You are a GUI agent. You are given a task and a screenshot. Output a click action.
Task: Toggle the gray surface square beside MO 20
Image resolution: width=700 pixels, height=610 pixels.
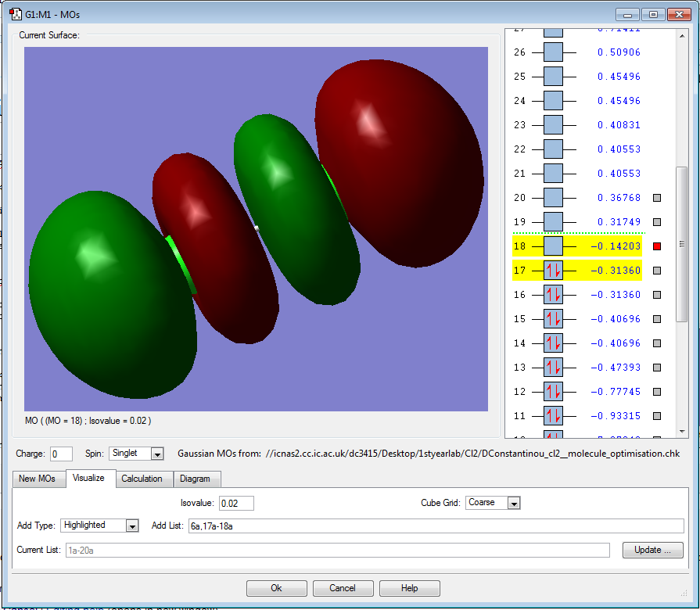(x=657, y=198)
